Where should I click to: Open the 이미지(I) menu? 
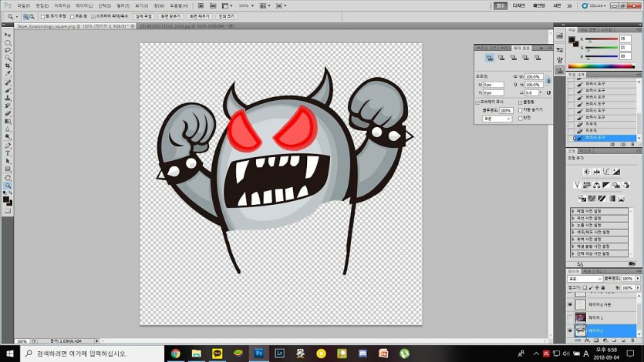click(x=62, y=5)
